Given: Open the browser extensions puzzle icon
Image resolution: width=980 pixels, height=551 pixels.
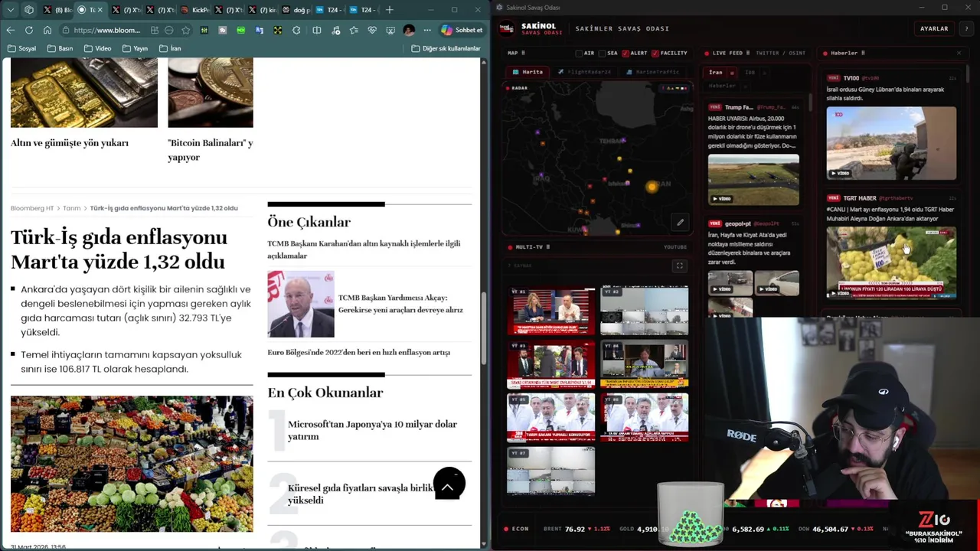Looking at the screenshot, I should [x=296, y=30].
